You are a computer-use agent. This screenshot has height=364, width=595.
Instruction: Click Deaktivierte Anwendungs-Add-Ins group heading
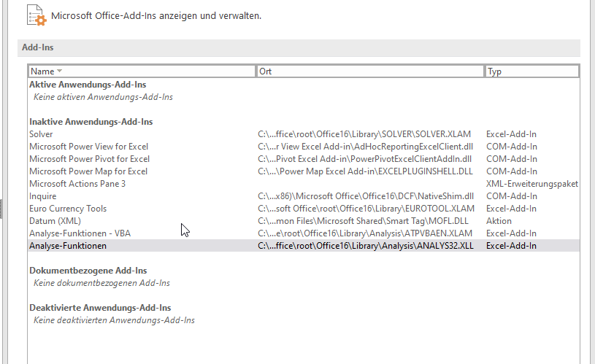pyautogui.click(x=100, y=308)
